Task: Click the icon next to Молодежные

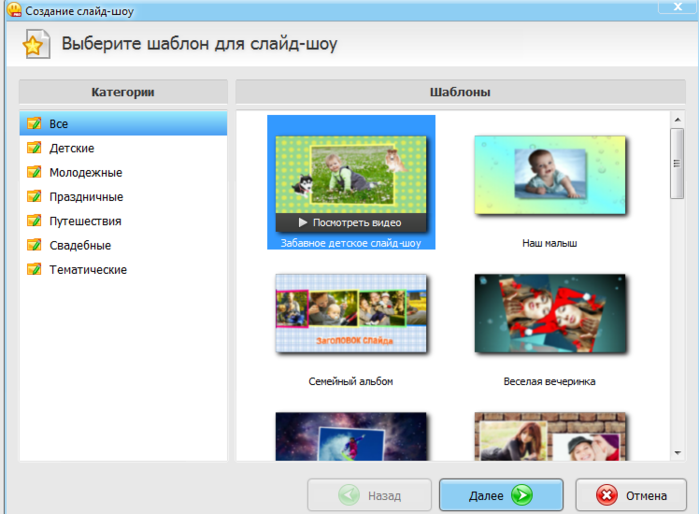Action: 34,172
